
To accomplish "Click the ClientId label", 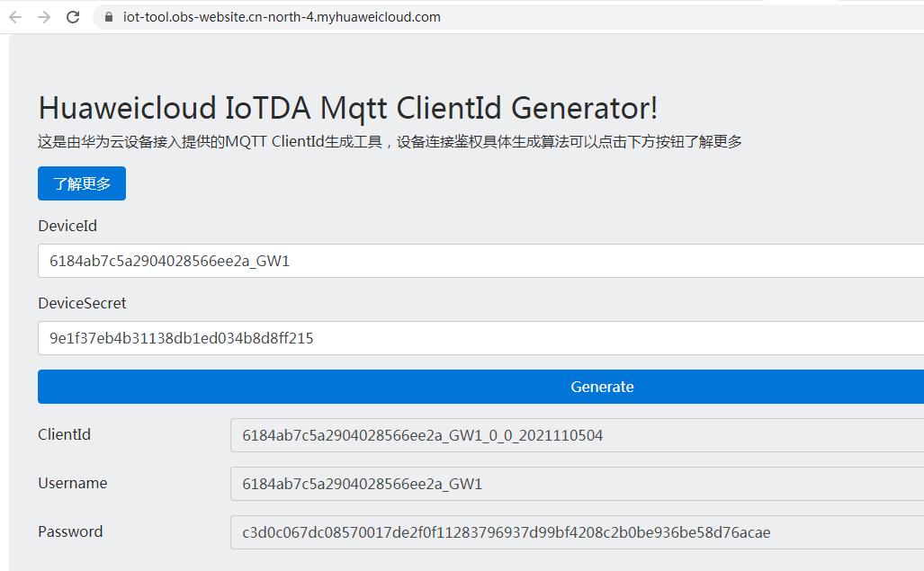I will point(64,434).
